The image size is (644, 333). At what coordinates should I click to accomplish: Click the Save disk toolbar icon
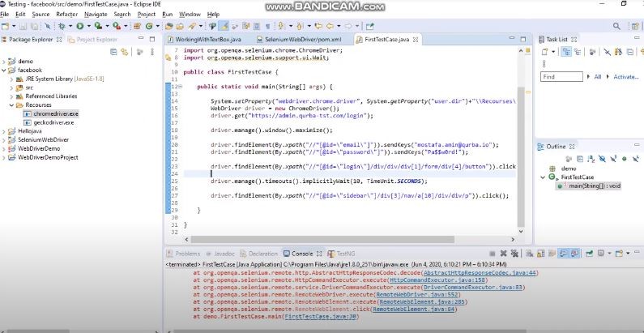(x=23, y=26)
